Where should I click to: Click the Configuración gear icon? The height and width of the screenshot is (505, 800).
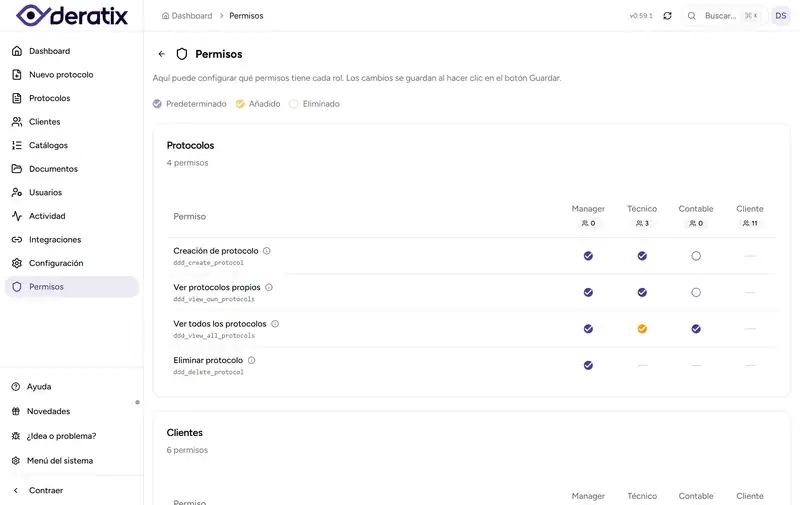click(x=17, y=263)
